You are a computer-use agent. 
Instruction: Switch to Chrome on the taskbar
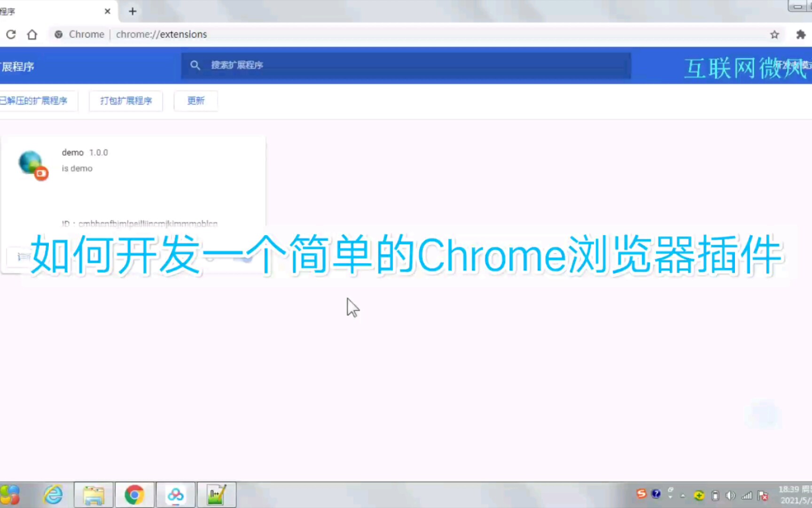[x=134, y=495]
